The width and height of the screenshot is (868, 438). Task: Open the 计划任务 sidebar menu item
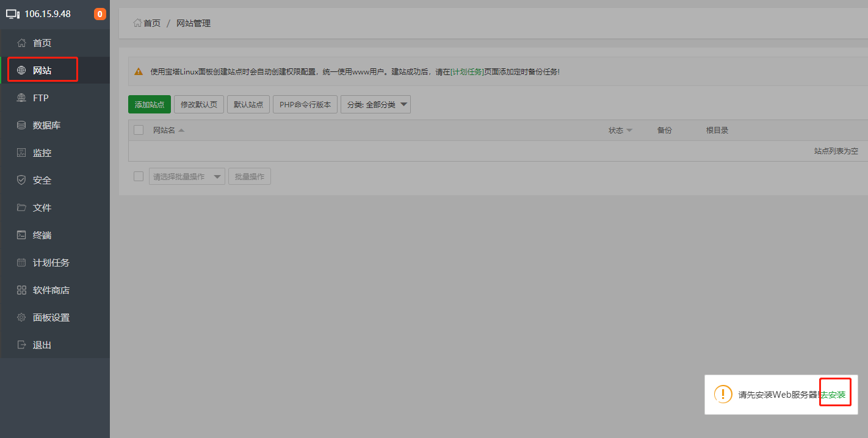51,263
